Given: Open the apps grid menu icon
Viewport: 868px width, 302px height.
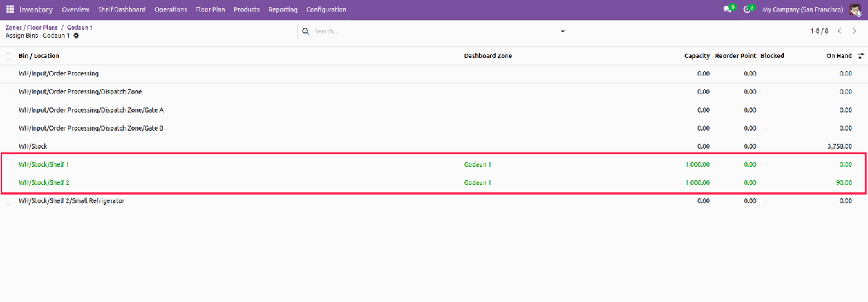Looking at the screenshot, I should (x=10, y=9).
